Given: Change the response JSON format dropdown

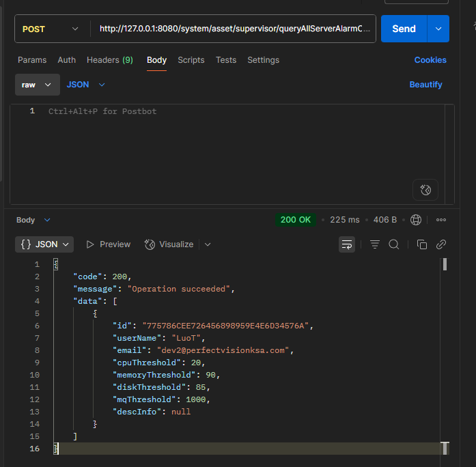Looking at the screenshot, I should pyautogui.click(x=44, y=244).
